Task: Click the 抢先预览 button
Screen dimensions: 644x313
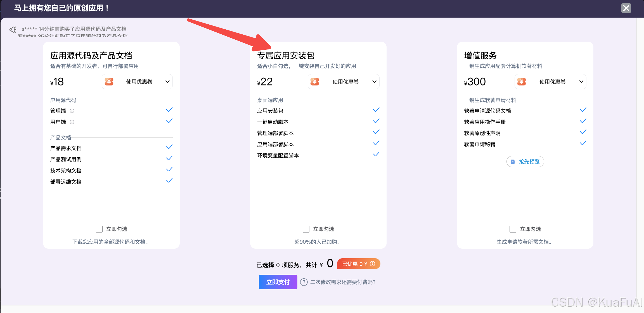Action: [x=525, y=162]
